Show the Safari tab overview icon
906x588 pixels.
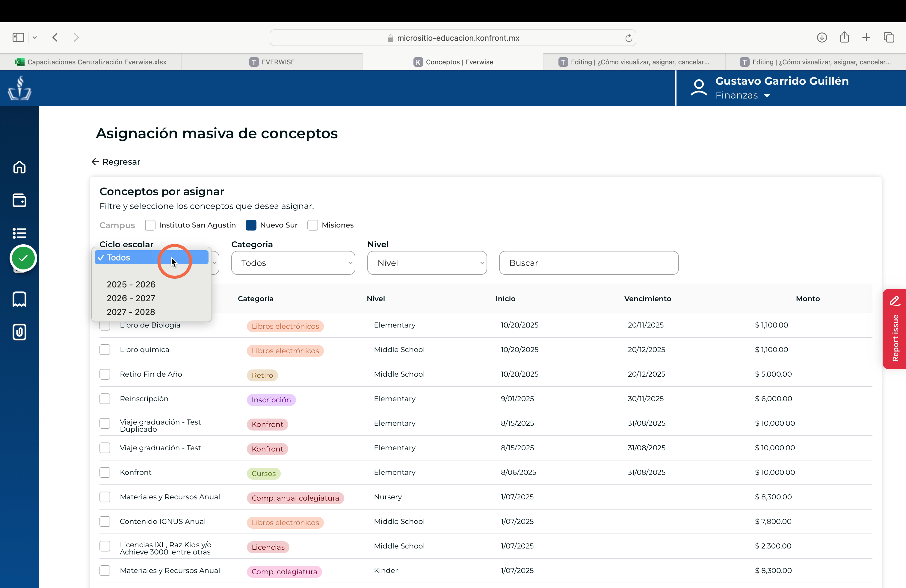pos(889,37)
